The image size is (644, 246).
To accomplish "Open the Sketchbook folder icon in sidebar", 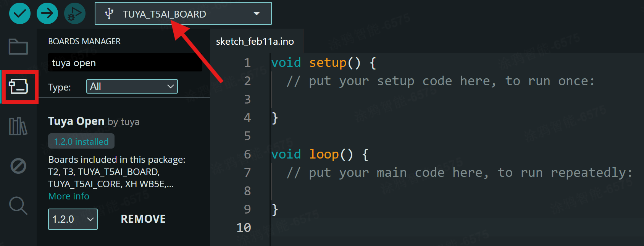I will (18, 47).
